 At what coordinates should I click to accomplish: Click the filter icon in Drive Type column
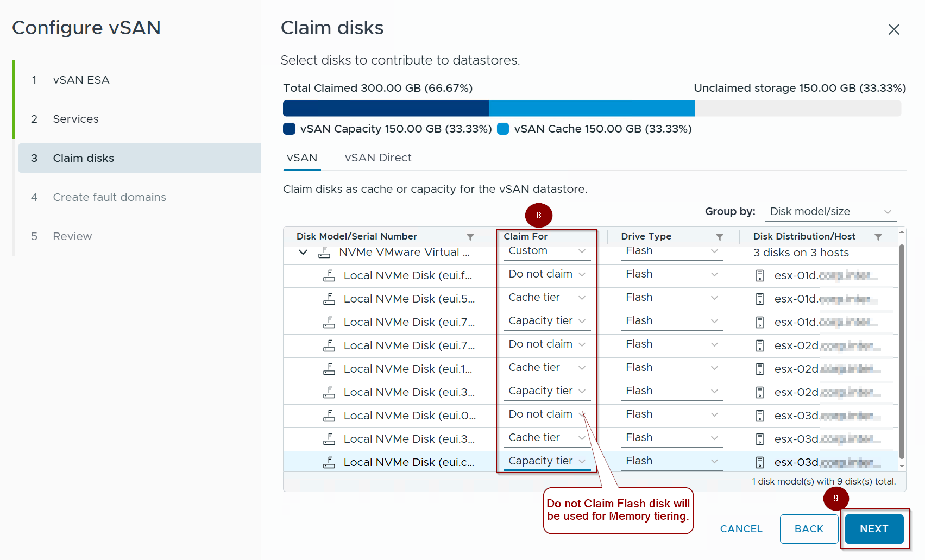(719, 237)
